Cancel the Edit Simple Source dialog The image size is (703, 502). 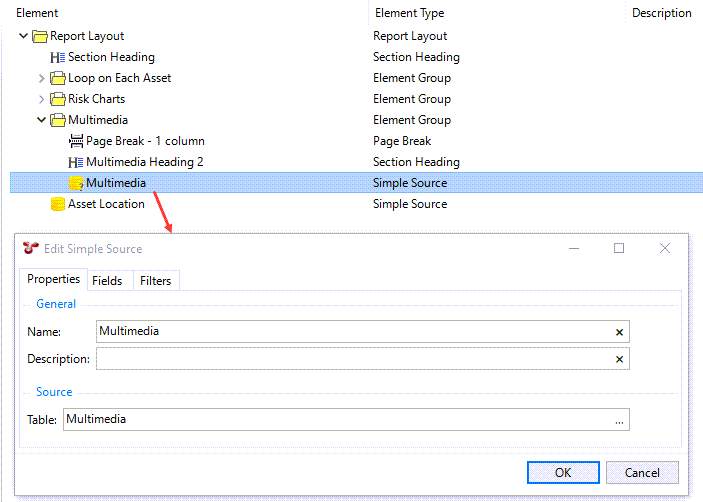[642, 473]
